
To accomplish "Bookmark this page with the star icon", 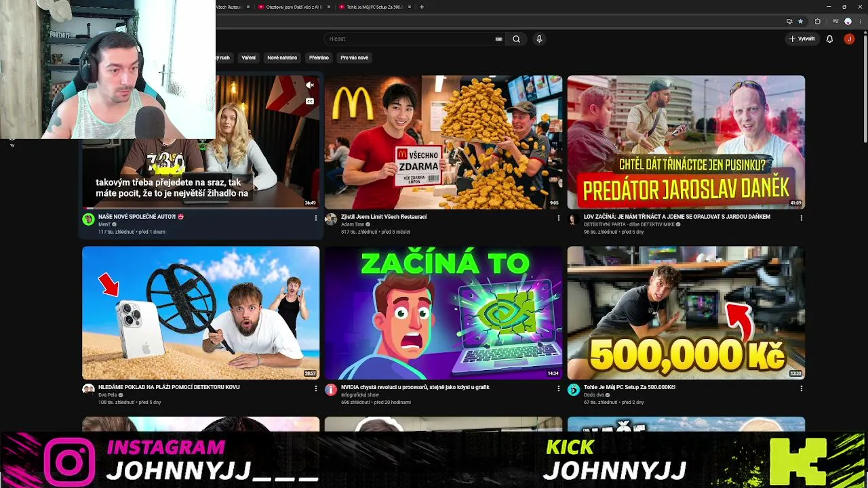I will coord(800,21).
